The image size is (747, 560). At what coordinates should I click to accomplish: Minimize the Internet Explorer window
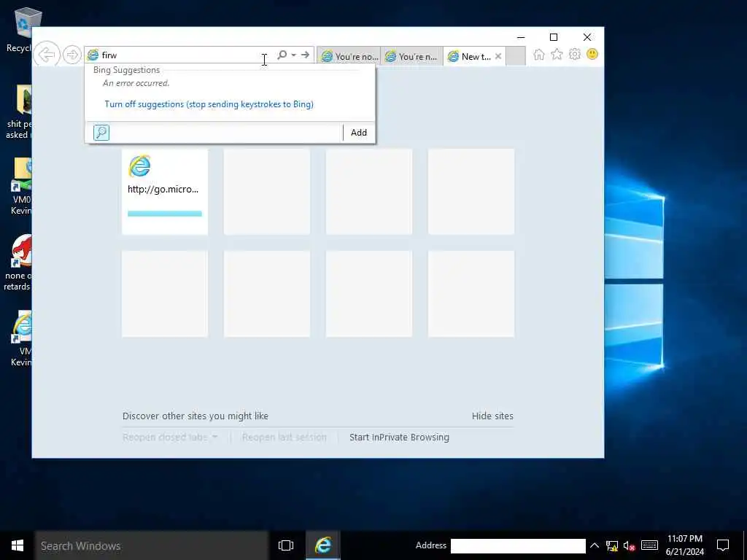tap(521, 37)
